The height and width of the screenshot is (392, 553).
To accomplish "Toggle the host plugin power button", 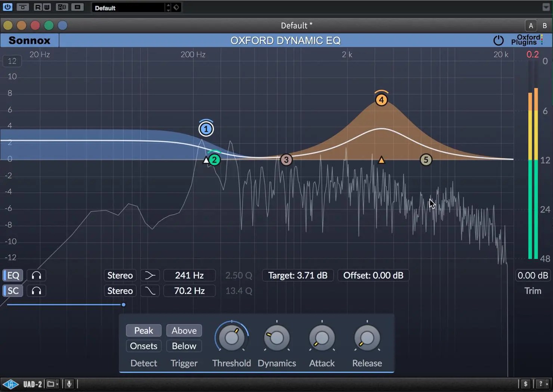I will 7,7.
